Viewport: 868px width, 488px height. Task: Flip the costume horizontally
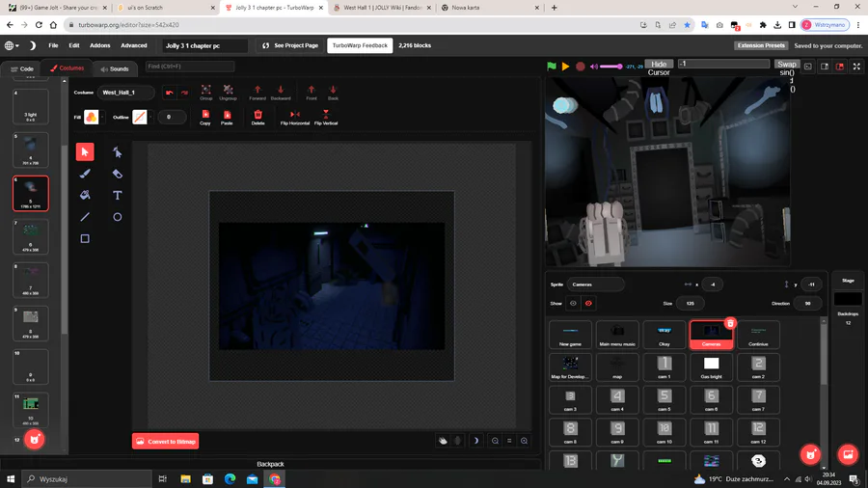pyautogui.click(x=295, y=118)
